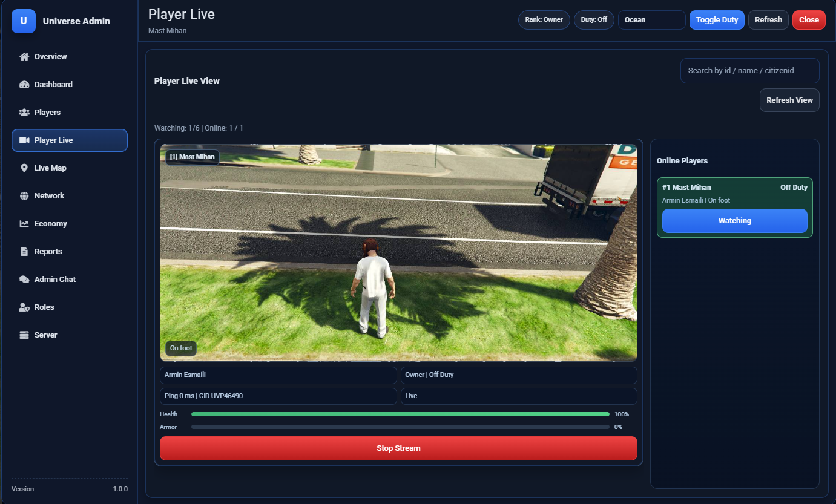This screenshot has height=504, width=836.
Task: Open the Overview menu item
Action: (70, 57)
